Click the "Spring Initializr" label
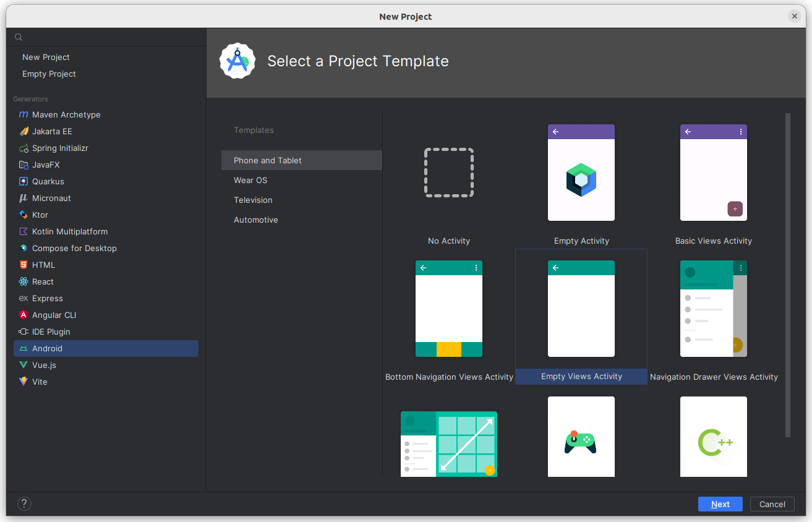812x522 pixels. click(x=60, y=148)
